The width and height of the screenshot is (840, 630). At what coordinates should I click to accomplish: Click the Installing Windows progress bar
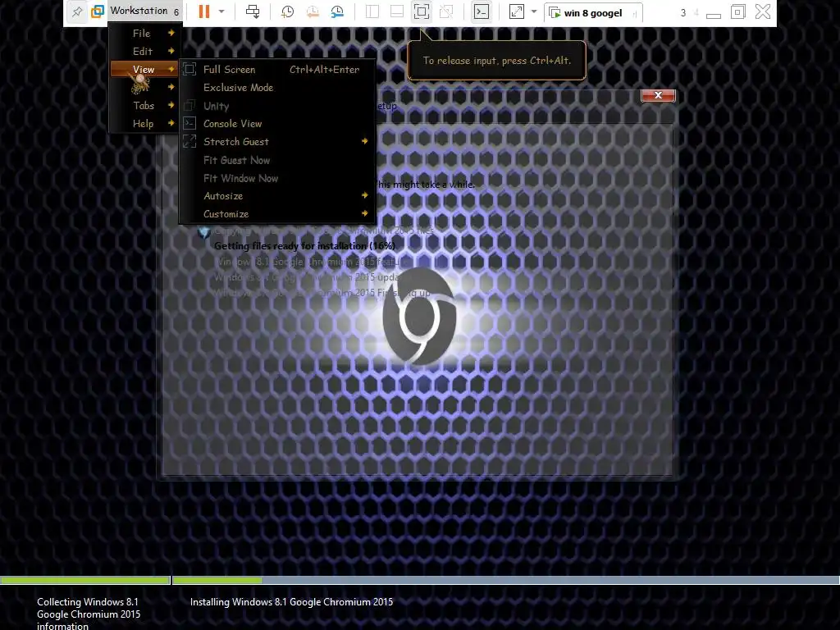coord(505,580)
